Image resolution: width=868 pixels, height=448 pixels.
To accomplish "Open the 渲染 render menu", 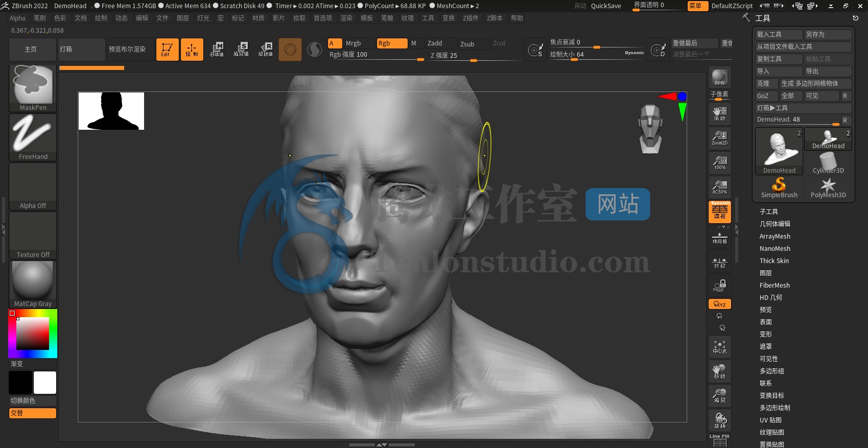I will [x=346, y=18].
